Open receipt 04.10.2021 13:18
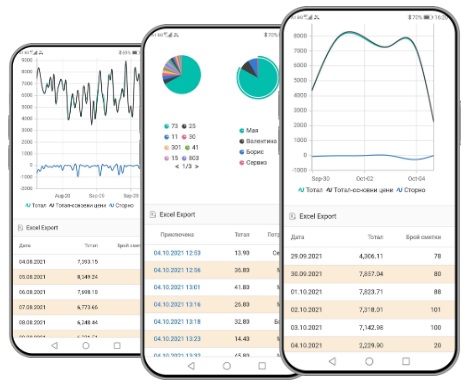Viewport: 471px width, 387px height. click(177, 322)
